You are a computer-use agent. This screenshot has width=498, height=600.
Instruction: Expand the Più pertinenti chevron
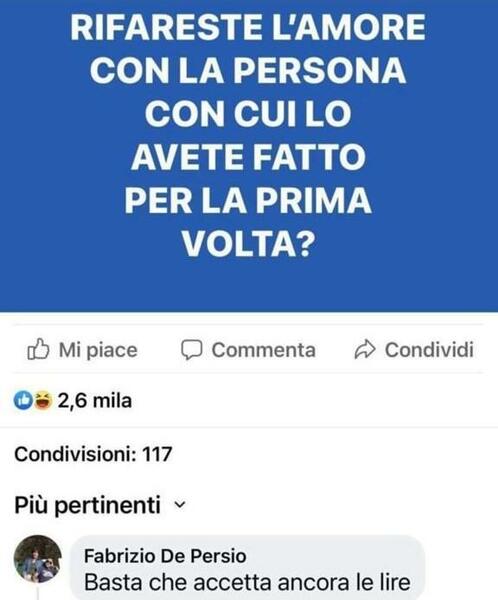click(180, 505)
